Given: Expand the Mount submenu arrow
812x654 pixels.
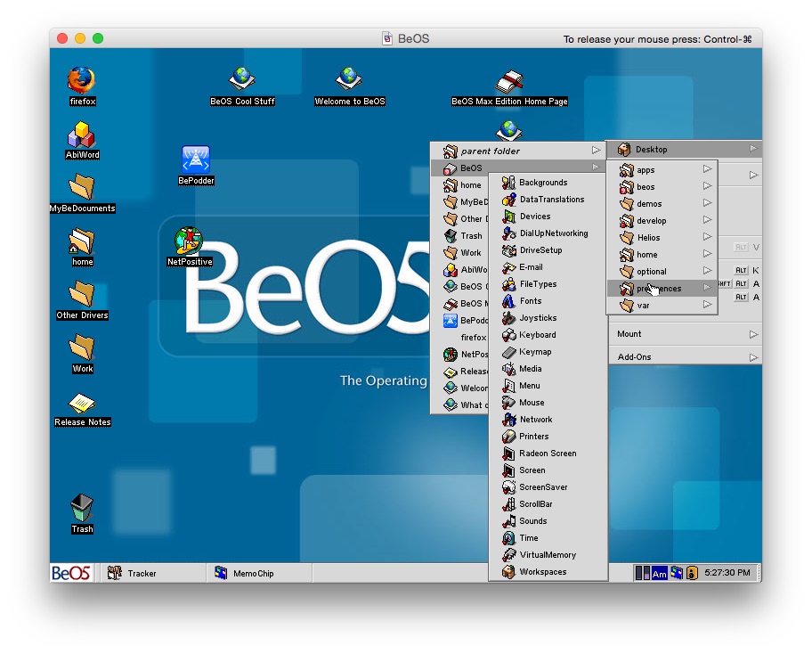Looking at the screenshot, I should coord(753,335).
